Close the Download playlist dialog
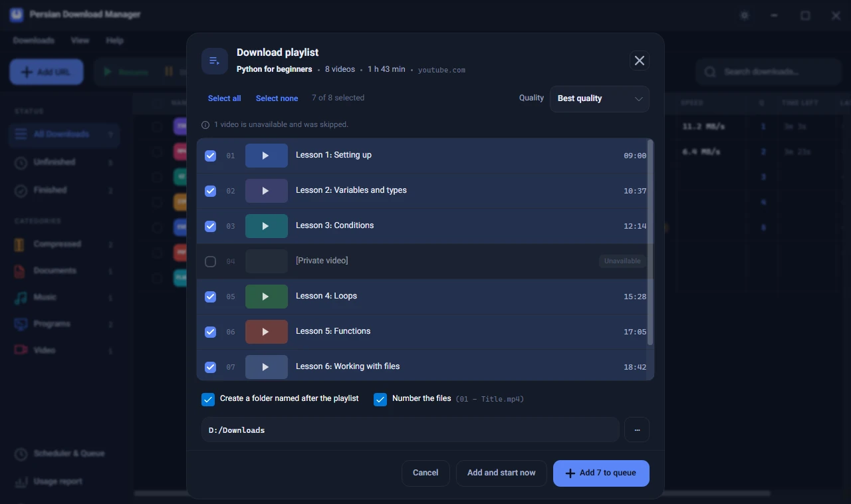The width and height of the screenshot is (851, 504). [x=640, y=61]
